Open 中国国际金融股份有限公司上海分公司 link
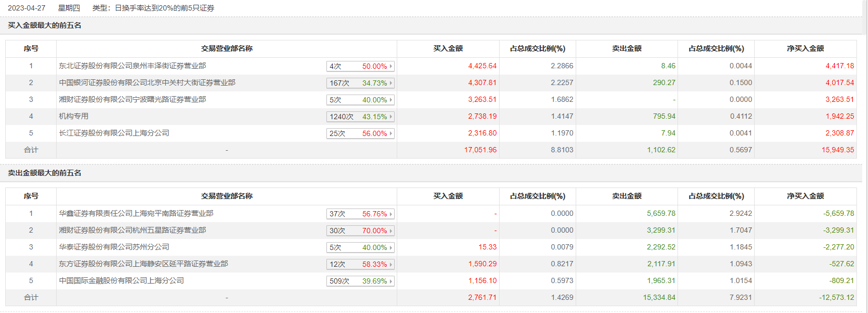Viewport: 868px width, 313px height. pos(121,280)
